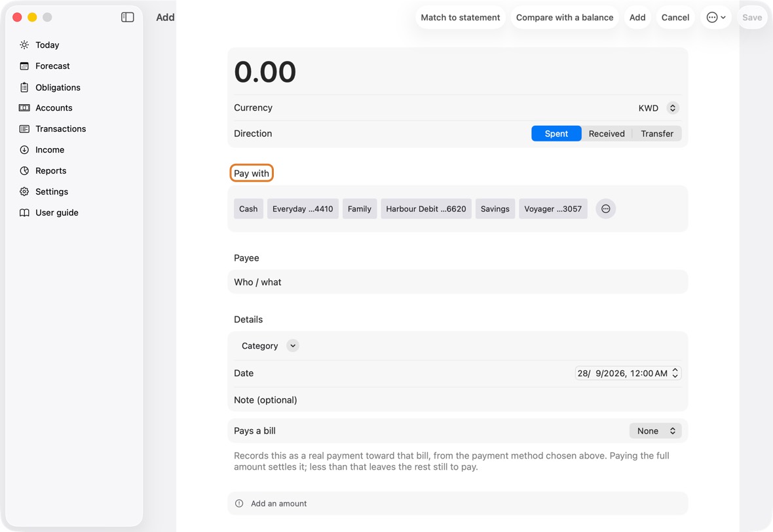This screenshot has width=773, height=532.
Task: Click the Settings gear icon
Action: click(24, 192)
